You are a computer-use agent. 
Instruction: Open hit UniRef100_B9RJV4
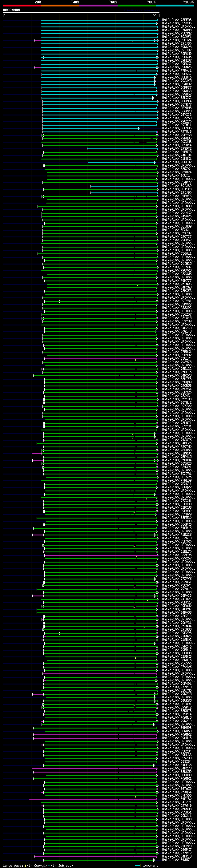point(177,40)
